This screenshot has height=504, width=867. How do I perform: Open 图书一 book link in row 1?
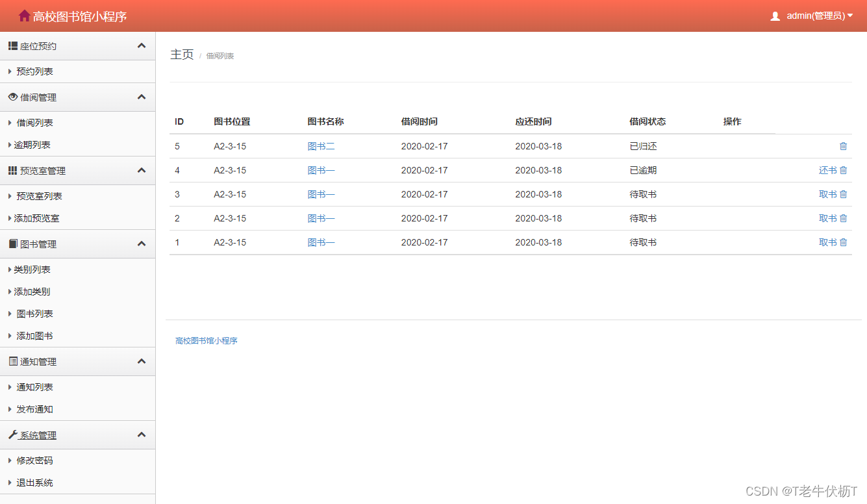pos(321,242)
